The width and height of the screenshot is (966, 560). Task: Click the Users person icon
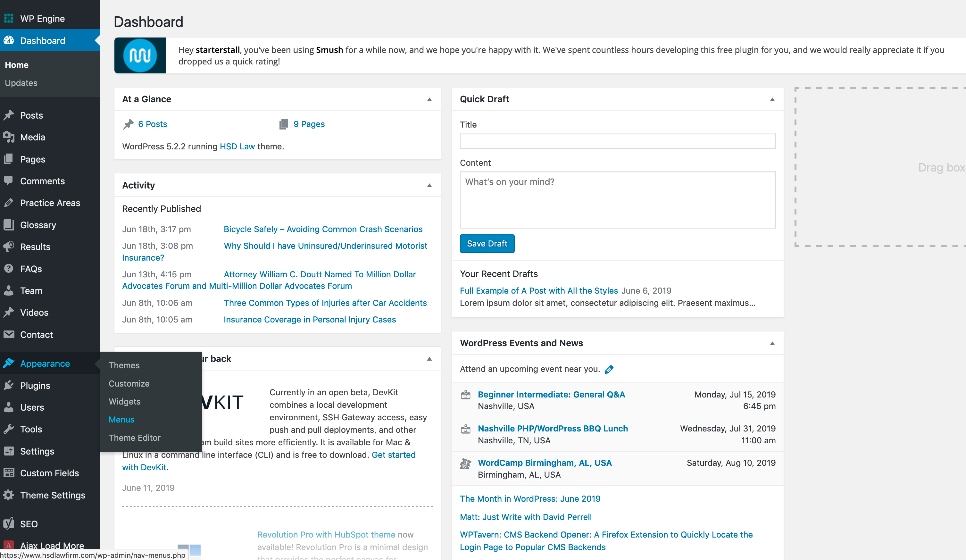click(x=9, y=407)
